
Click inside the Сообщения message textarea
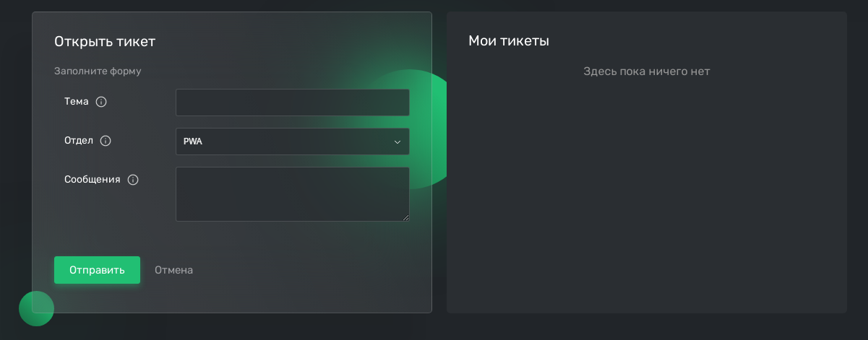point(292,193)
